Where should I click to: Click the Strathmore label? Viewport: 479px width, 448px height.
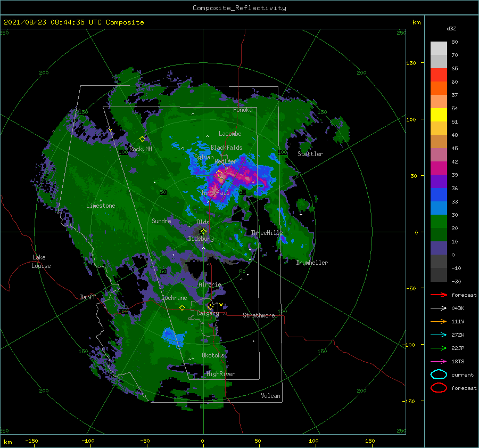coord(259,315)
